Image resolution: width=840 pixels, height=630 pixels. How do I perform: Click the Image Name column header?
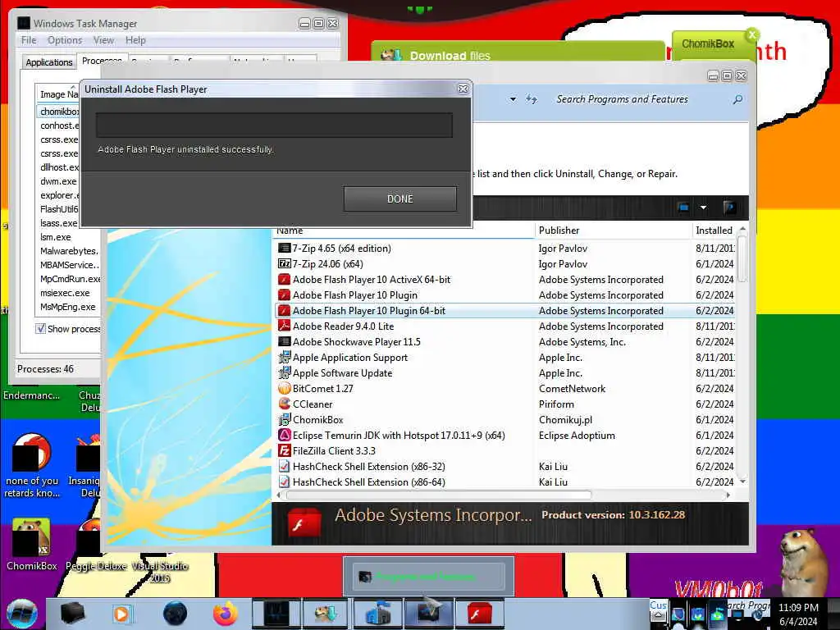[x=59, y=94]
